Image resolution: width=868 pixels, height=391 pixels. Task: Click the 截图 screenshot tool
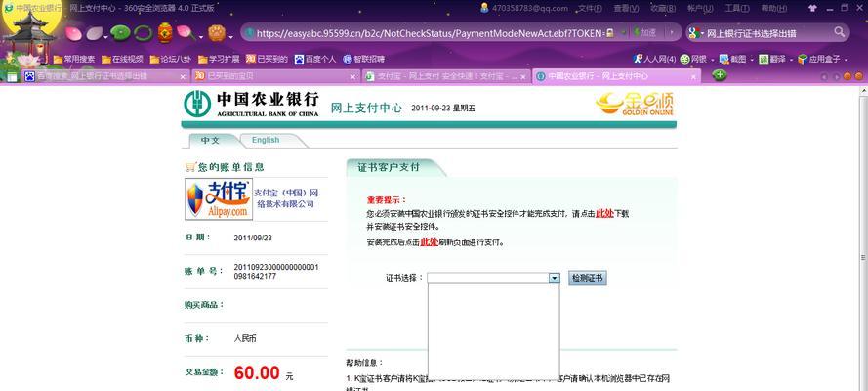tap(732, 59)
